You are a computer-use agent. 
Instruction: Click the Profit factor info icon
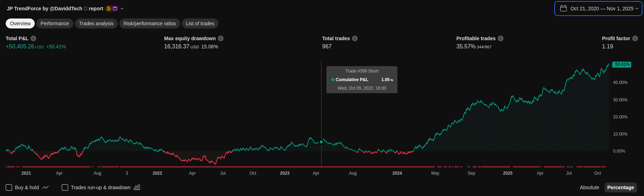coord(635,38)
